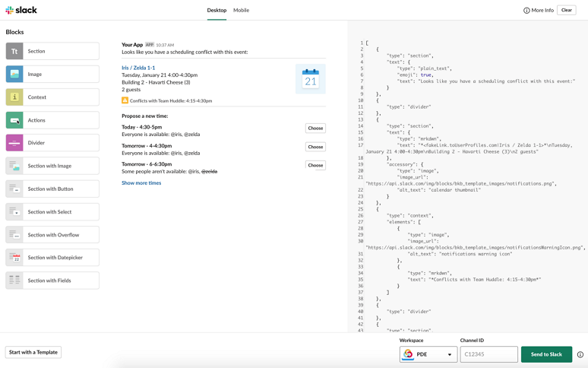
Task: Click Section with Fields icon
Action: click(14, 281)
